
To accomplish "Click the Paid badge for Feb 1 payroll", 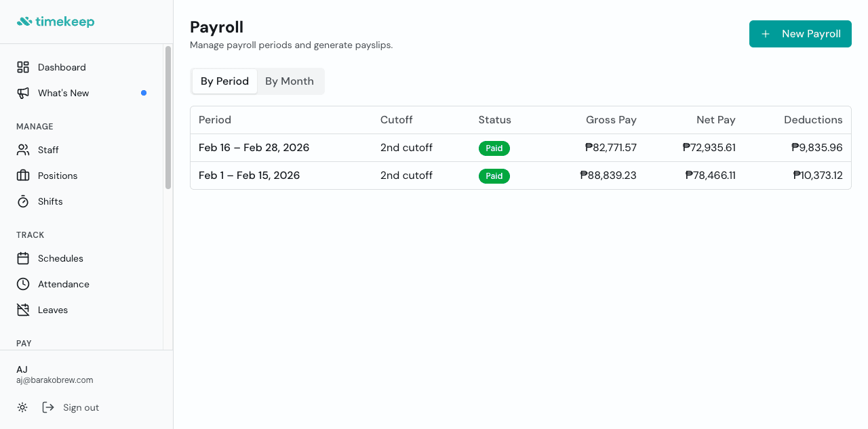I will (494, 176).
